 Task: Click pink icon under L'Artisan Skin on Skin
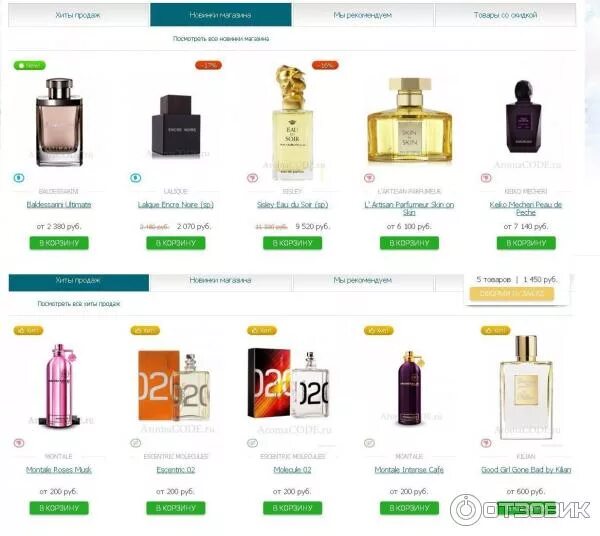coord(369,178)
